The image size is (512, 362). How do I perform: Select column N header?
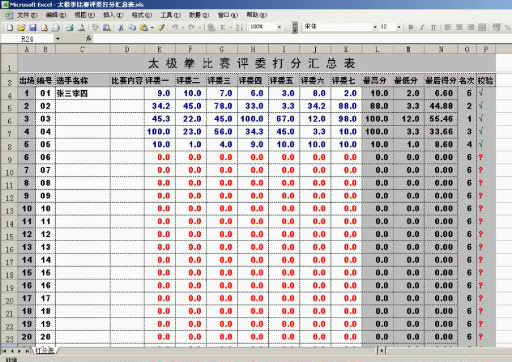point(441,49)
